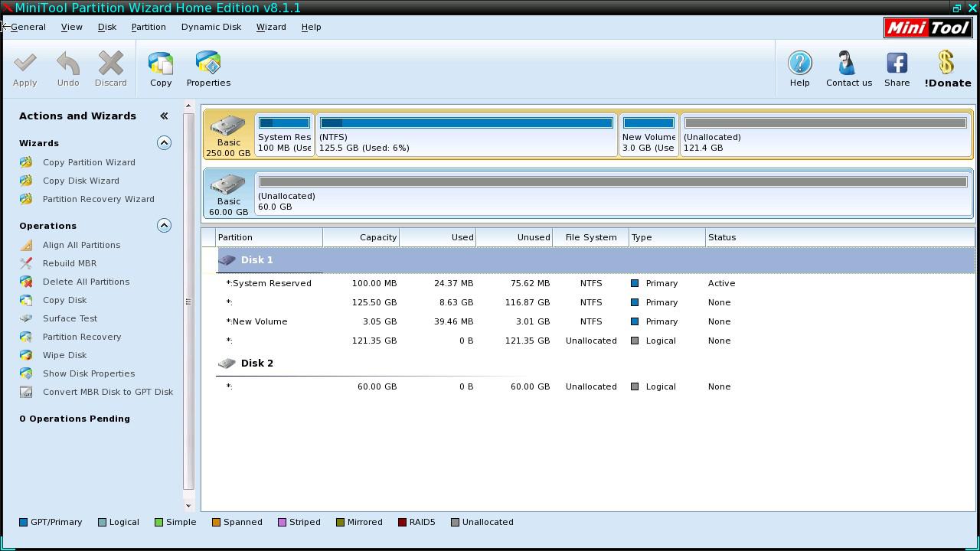
Task: Click the Donate dollar icon
Action: pyautogui.click(x=946, y=63)
